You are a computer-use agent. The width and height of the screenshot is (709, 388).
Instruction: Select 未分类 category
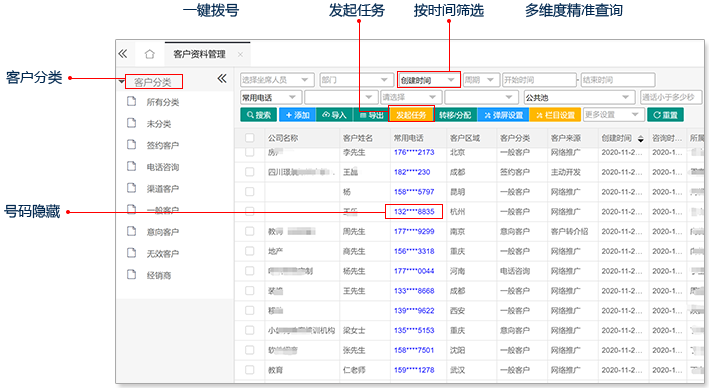click(159, 124)
